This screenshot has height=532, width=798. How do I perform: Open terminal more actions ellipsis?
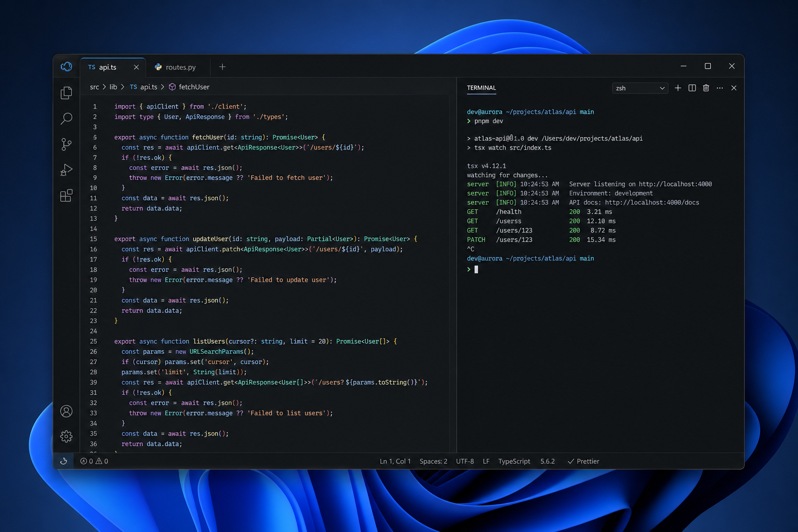pos(720,88)
